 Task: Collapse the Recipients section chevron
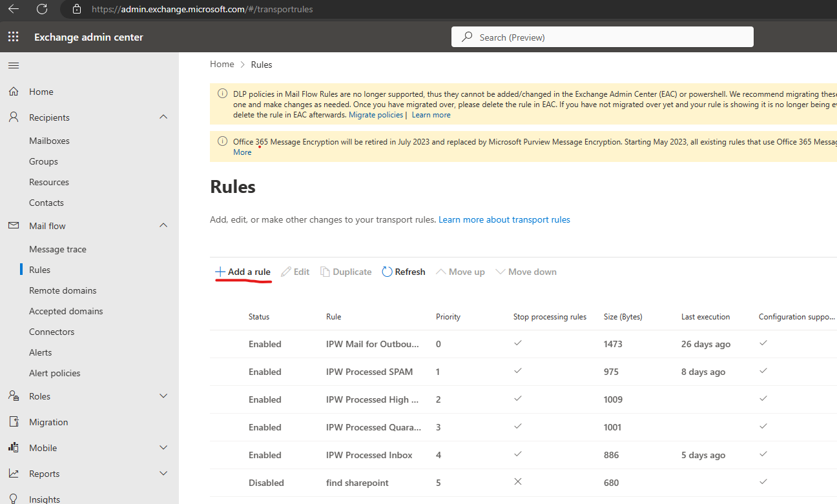[x=163, y=117]
